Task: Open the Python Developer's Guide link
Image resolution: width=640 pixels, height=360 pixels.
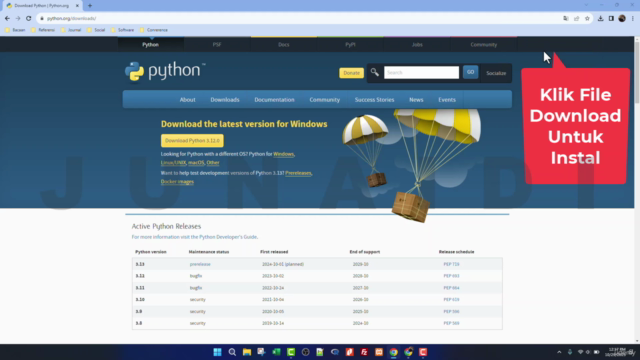Action: 228,237
